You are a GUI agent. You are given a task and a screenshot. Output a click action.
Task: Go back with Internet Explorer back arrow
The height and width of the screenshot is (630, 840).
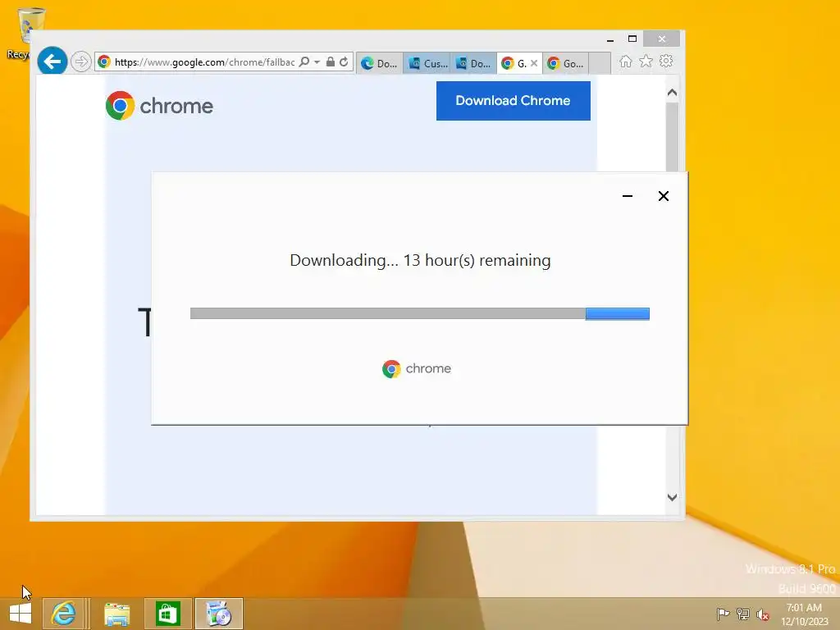(x=52, y=62)
